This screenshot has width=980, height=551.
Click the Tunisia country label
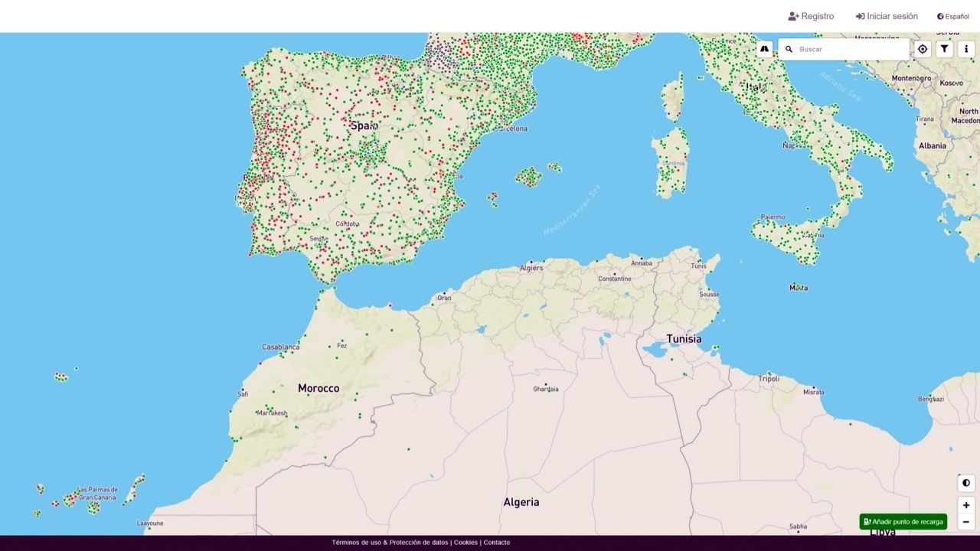[x=684, y=338]
